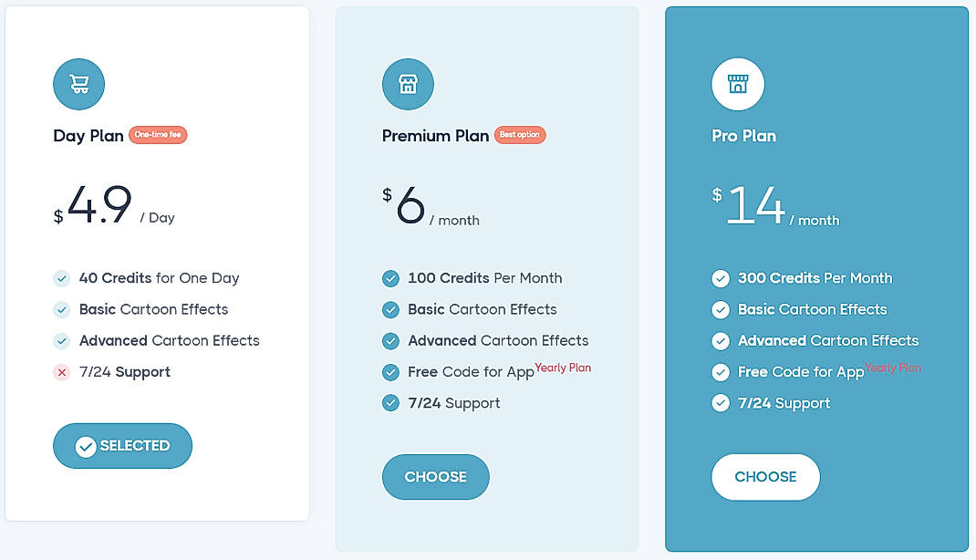
Task: Click the red Yearly Plan link in Premium Plan
Action: pos(563,367)
